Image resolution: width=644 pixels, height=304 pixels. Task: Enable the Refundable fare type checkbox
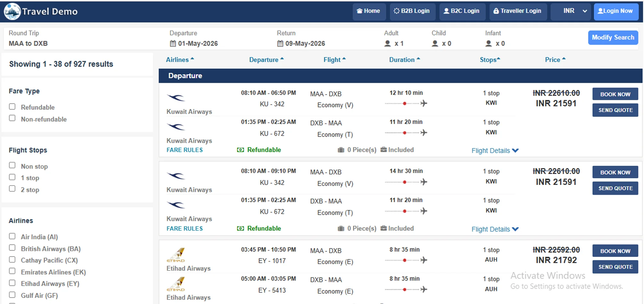[12, 106]
